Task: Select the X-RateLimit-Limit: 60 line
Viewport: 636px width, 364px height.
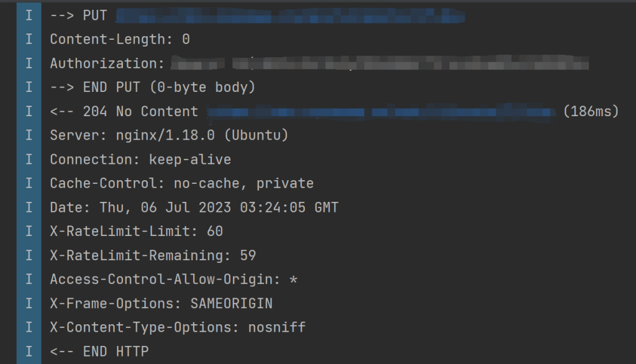Action: pos(136,232)
